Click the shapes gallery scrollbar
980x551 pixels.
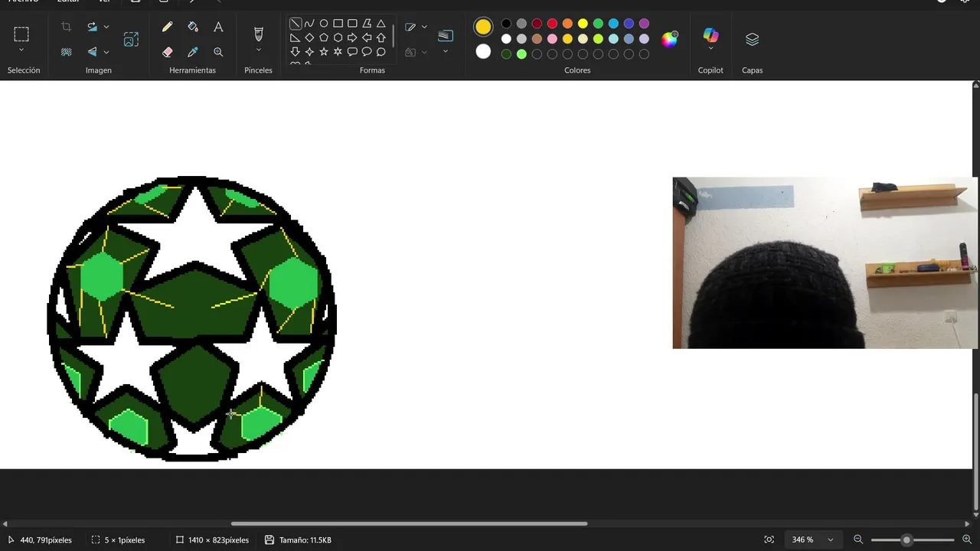pos(394,35)
